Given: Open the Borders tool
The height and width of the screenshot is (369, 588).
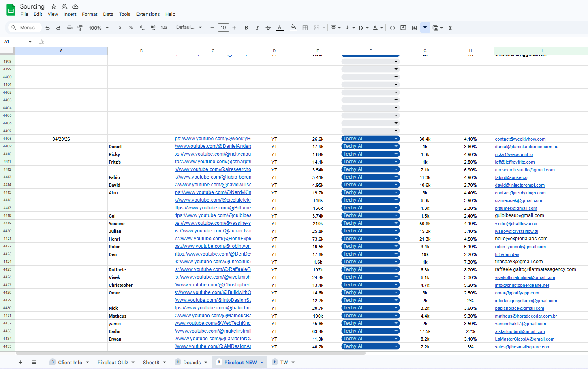Looking at the screenshot, I should [x=305, y=28].
